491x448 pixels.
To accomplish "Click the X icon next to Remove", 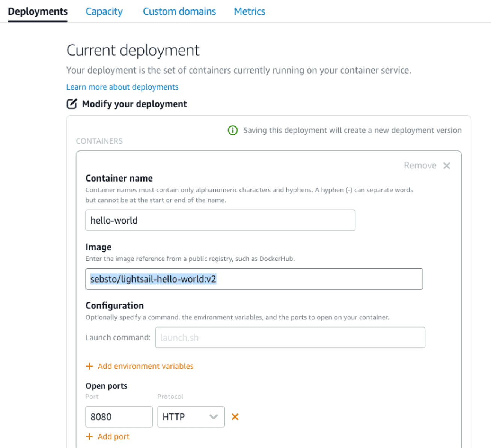I will click(446, 166).
